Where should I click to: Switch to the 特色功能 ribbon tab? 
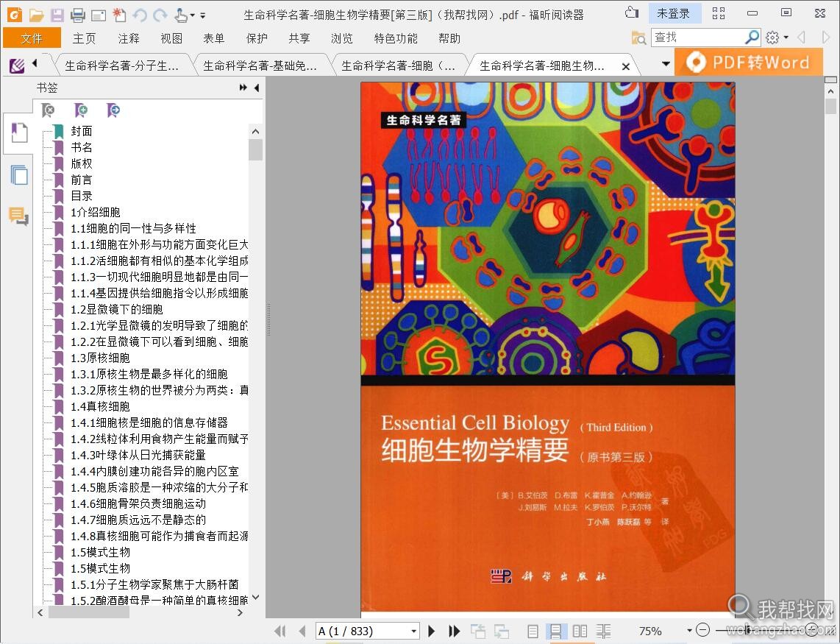396,38
